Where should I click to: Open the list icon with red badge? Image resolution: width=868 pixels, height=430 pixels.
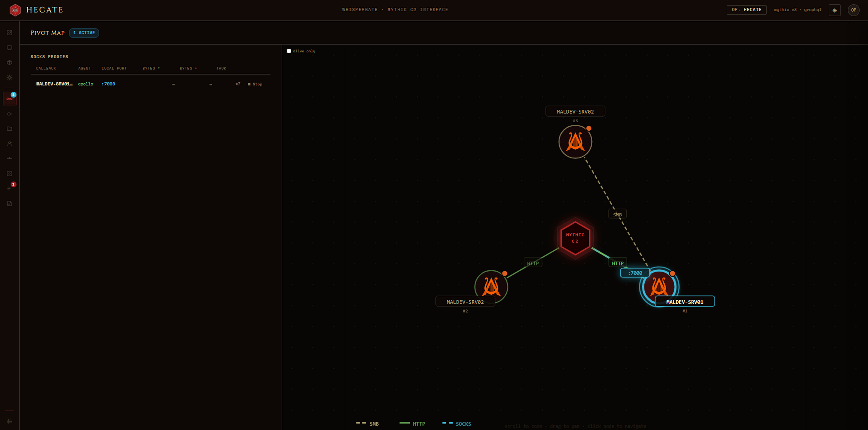[x=9, y=189]
